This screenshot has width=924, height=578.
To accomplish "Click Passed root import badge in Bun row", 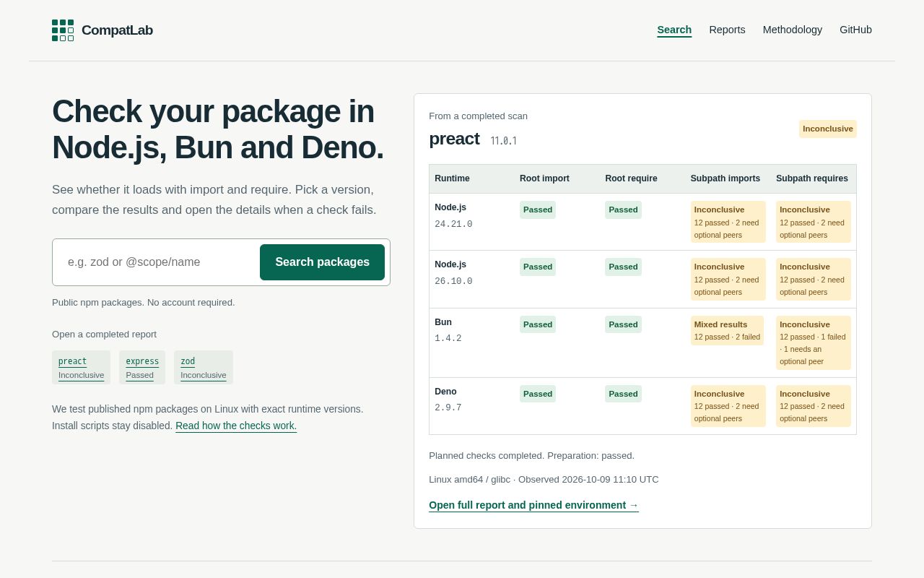I will tap(538, 324).
